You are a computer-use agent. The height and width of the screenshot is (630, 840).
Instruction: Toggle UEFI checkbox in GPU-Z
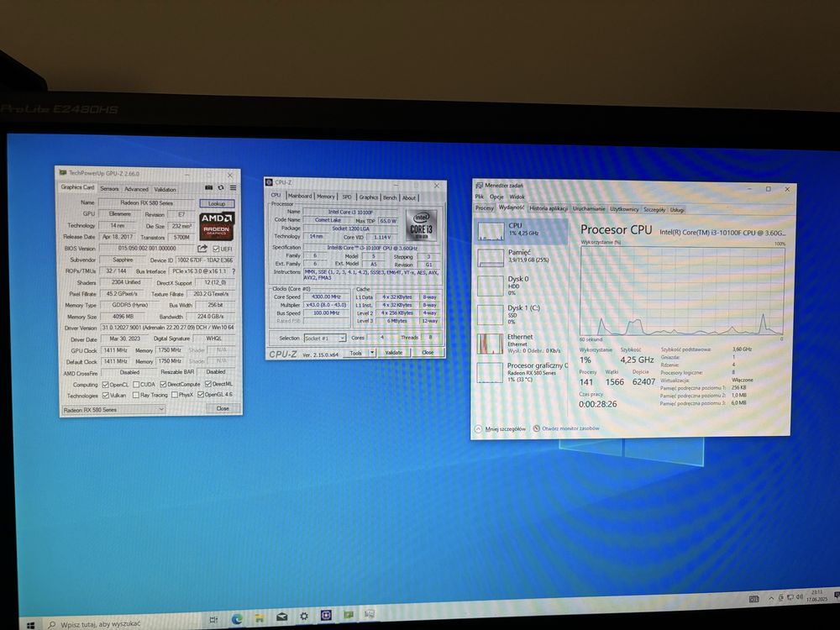pyautogui.click(x=216, y=249)
